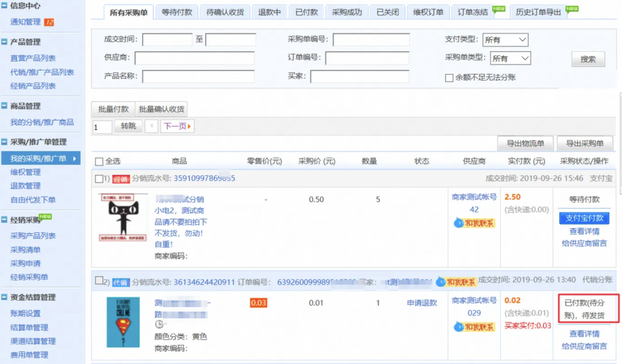Viewport: 622px width, 364px height.
Task: Open the 支付类型 dropdown
Action: pos(505,40)
